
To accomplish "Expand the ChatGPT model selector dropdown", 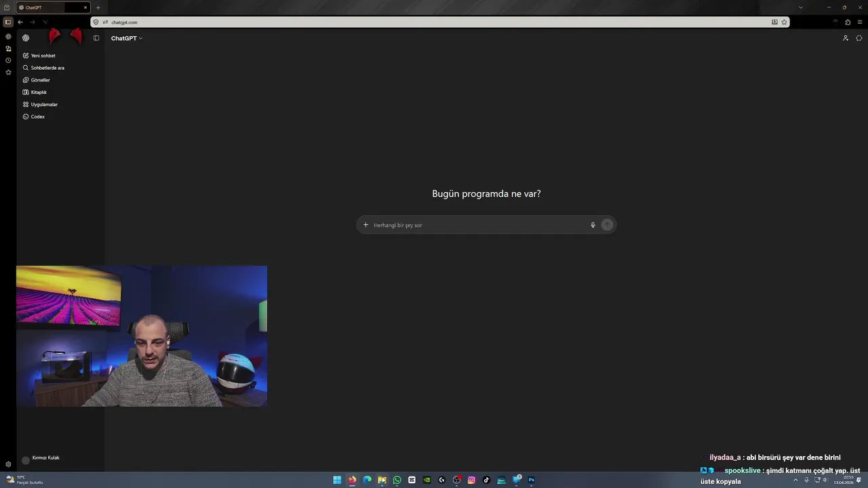I will [x=127, y=39].
